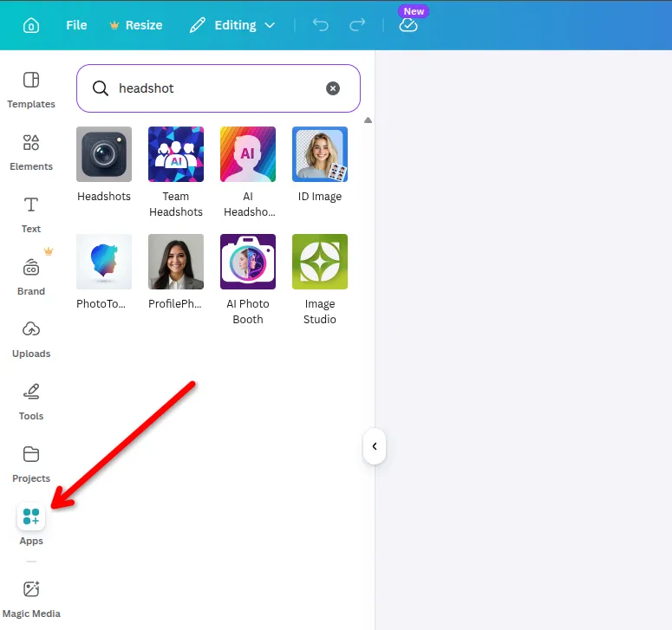Check cloud save status icon
Image resolution: width=672 pixels, height=630 pixels.
[x=408, y=26]
